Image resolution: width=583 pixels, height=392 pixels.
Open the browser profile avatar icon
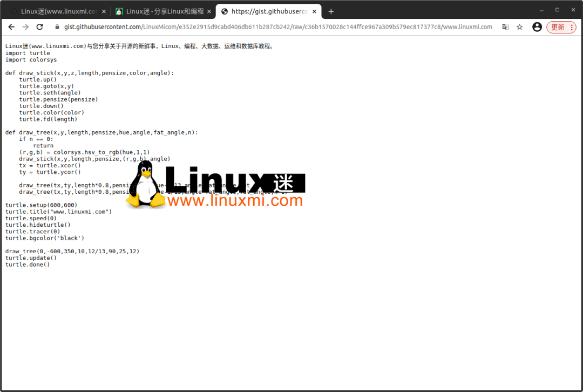point(537,26)
